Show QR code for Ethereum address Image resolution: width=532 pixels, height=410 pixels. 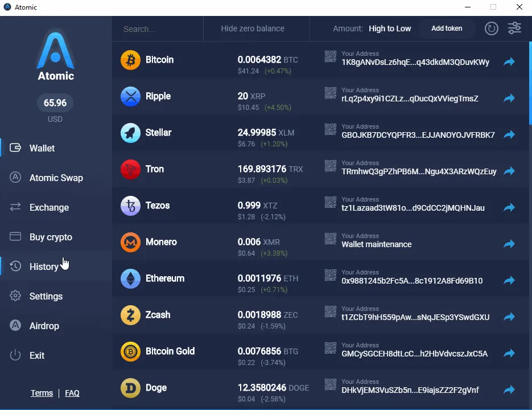pyautogui.click(x=331, y=275)
